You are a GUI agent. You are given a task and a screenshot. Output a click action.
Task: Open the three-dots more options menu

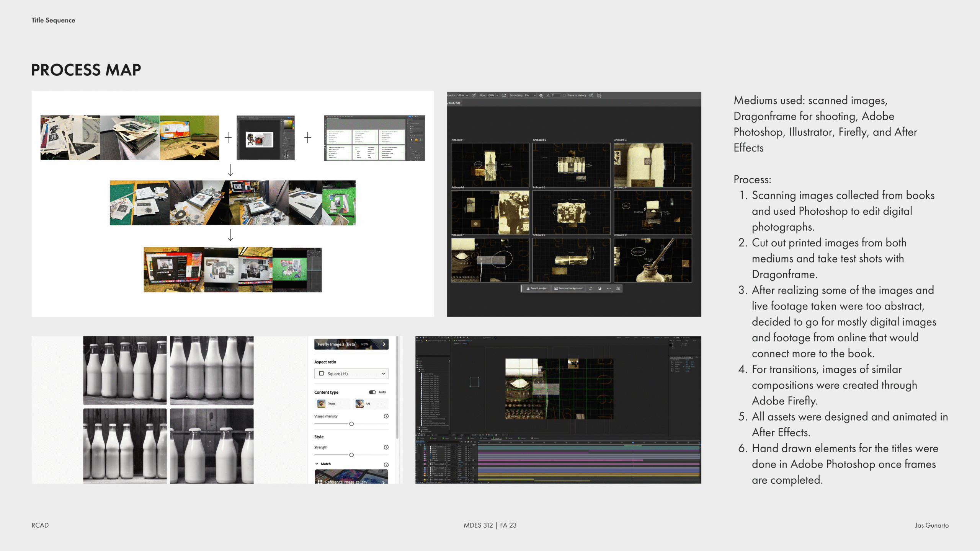pos(609,289)
